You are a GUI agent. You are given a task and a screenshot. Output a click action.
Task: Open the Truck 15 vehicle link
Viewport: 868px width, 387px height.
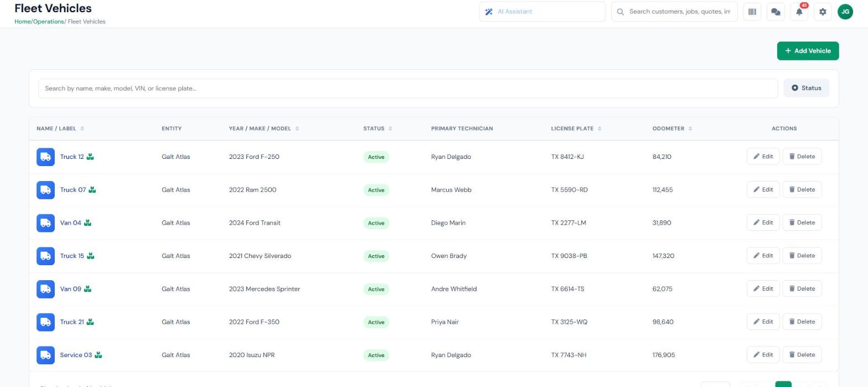[72, 256]
